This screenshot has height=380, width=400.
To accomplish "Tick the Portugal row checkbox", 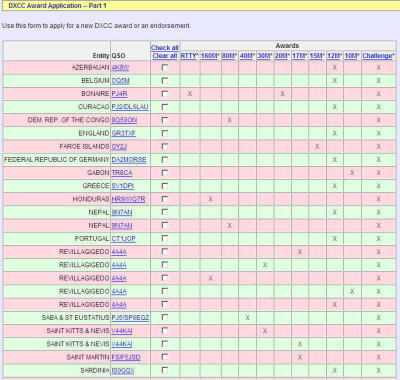I will [165, 238].
